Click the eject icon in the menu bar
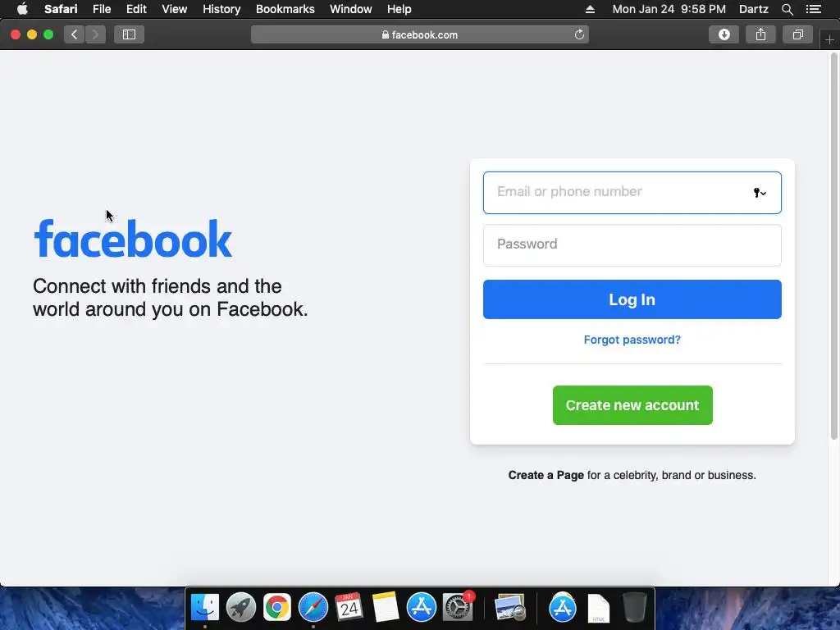840x630 pixels. click(590, 9)
